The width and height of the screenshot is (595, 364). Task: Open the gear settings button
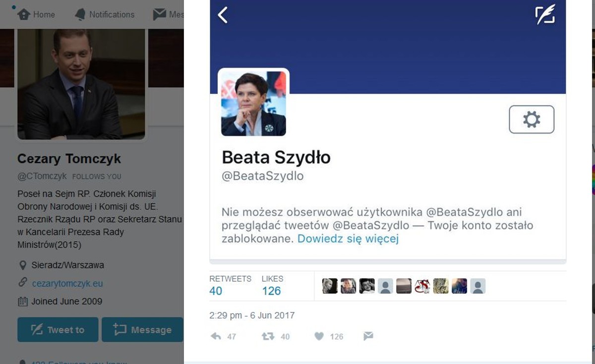532,119
